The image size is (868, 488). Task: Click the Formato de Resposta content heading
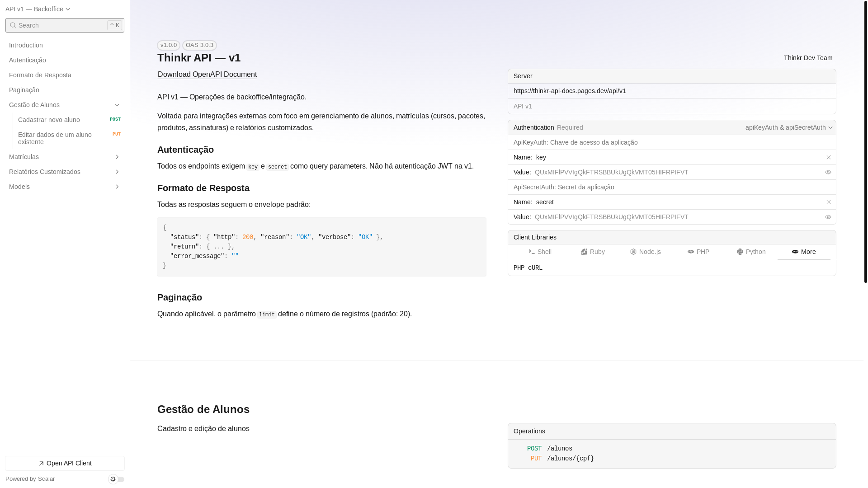[203, 188]
